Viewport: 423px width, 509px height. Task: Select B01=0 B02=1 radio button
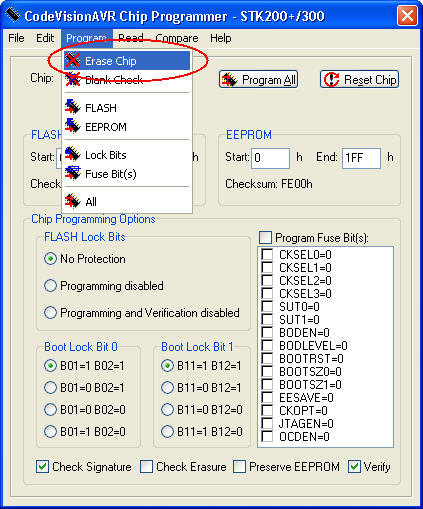[x=50, y=388]
